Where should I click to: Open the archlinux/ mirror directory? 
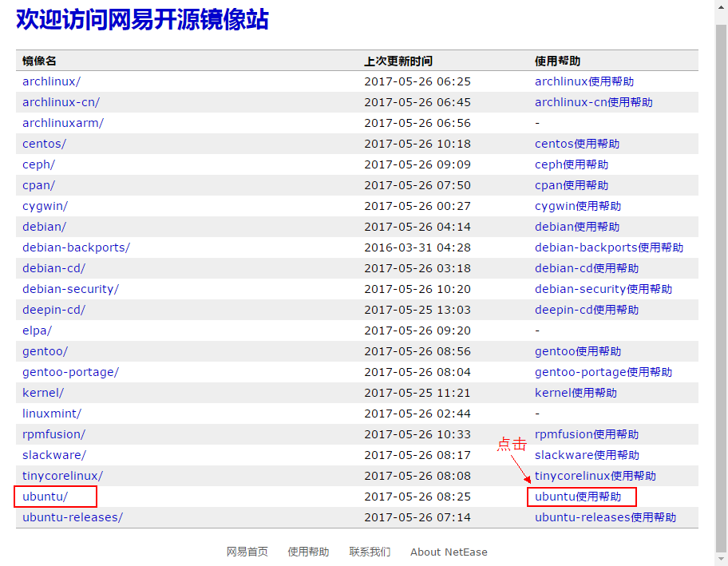point(51,81)
